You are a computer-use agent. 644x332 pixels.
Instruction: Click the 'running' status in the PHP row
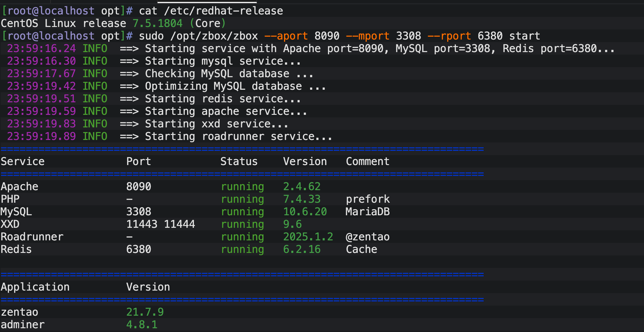(x=242, y=199)
